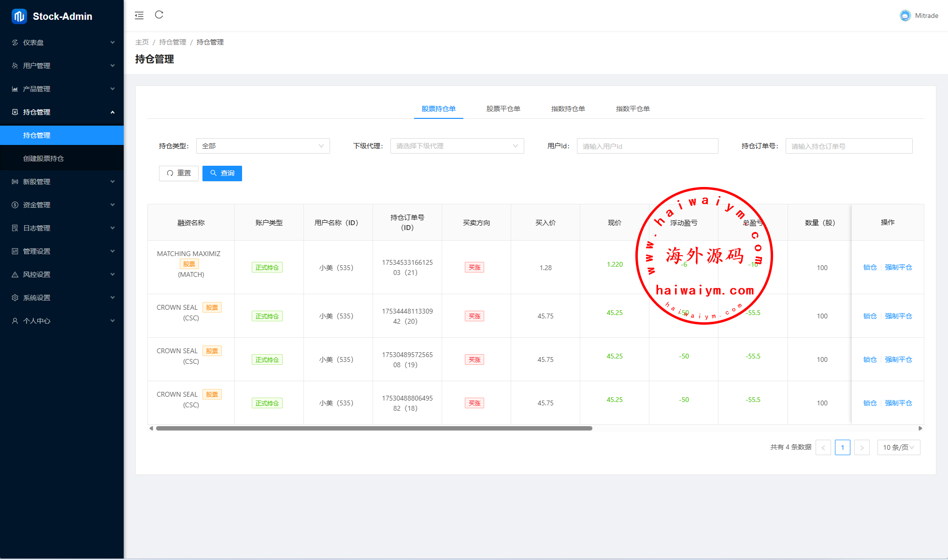Click the blue 查询 search button
This screenshot has height=560, width=948.
pyautogui.click(x=222, y=173)
